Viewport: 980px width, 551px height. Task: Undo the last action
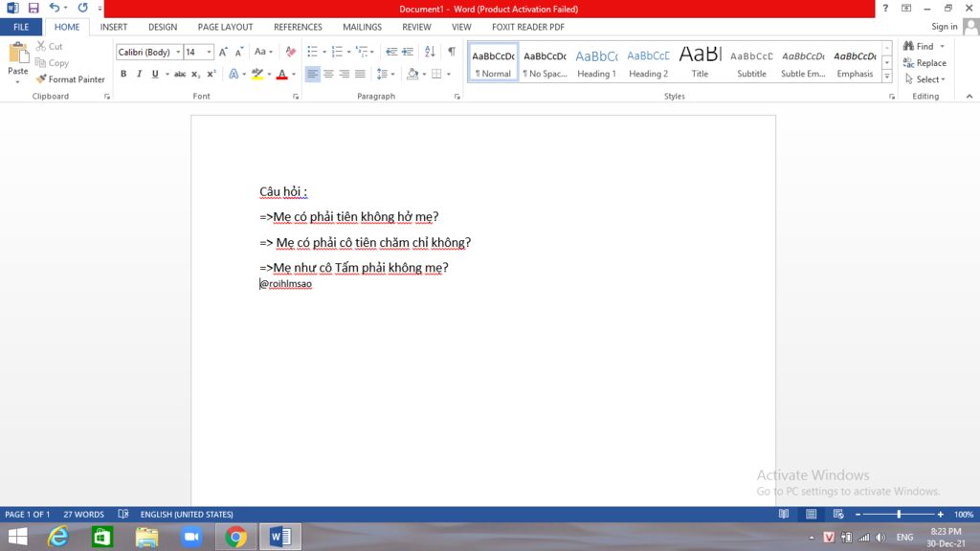[55, 8]
